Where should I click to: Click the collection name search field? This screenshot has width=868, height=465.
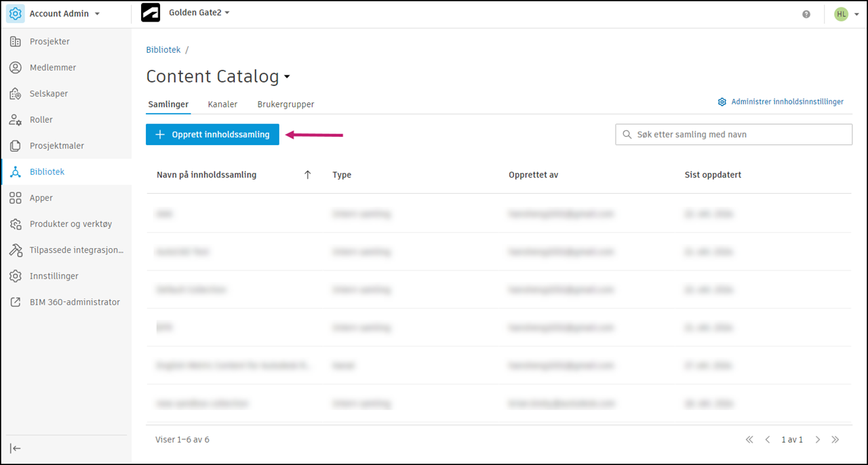[x=739, y=135]
